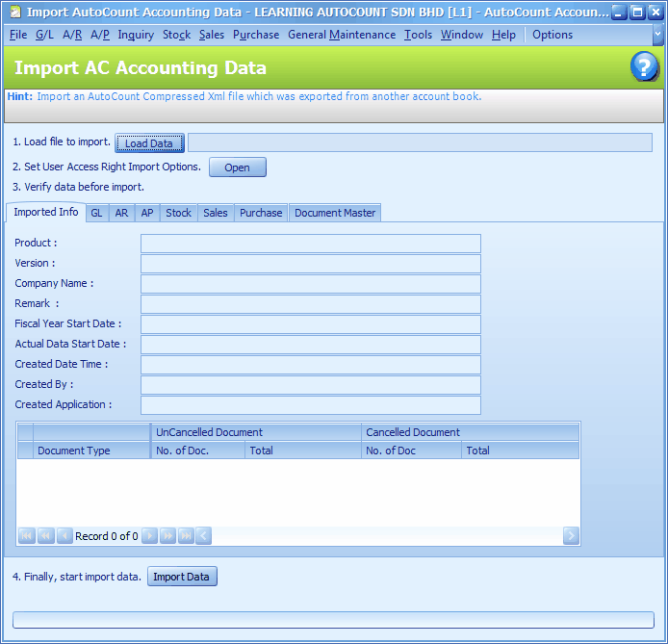The height and width of the screenshot is (644, 668).
Task: Click the Created Application field
Action: [x=311, y=405]
